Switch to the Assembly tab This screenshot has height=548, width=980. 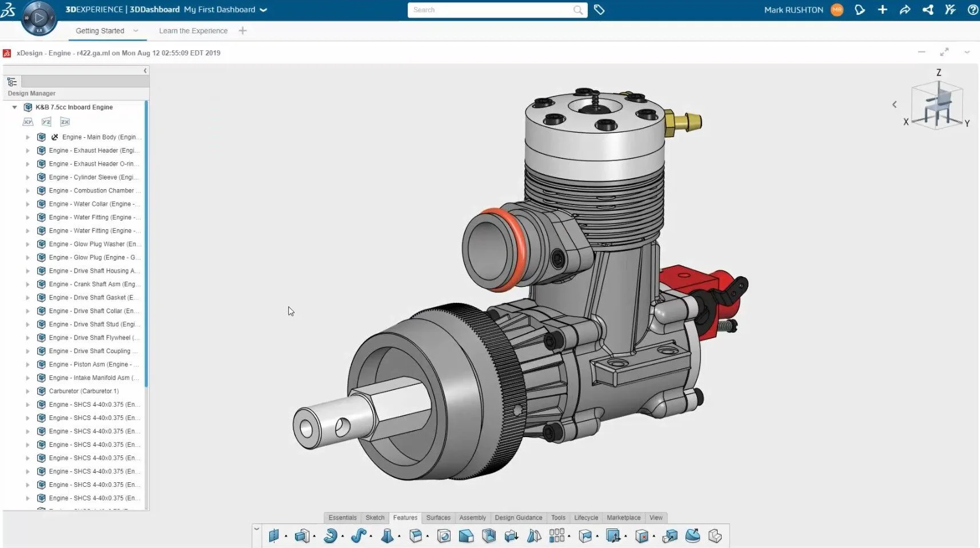pos(472,518)
